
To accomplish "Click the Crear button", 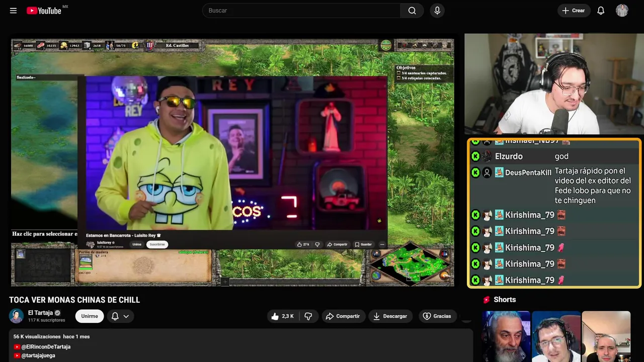I will coord(574,11).
